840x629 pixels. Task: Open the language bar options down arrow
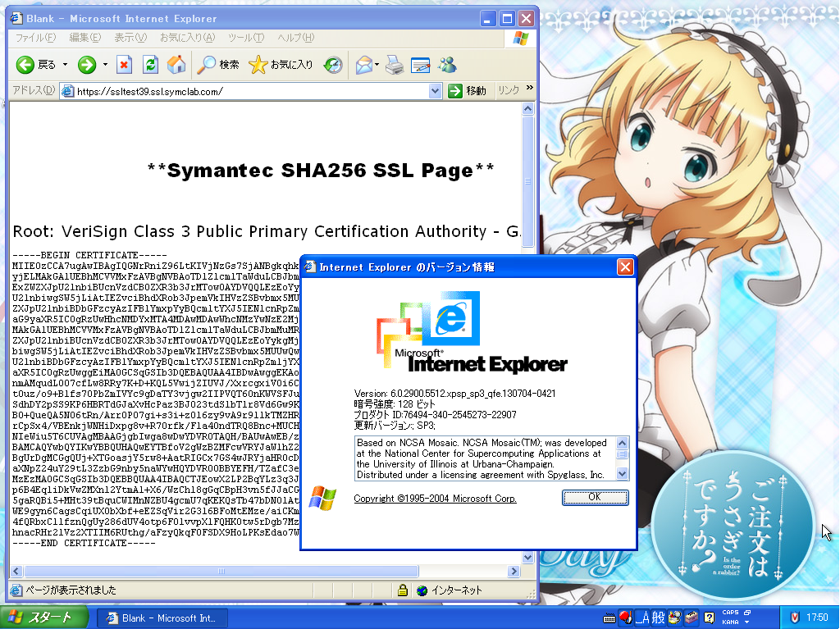pyautogui.click(x=746, y=622)
